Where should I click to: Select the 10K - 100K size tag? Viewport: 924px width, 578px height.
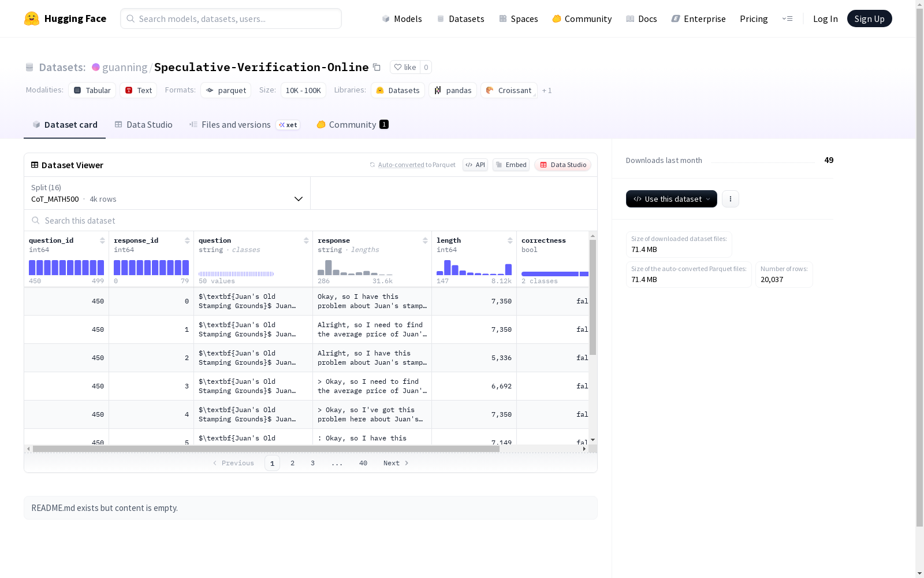coord(303,90)
